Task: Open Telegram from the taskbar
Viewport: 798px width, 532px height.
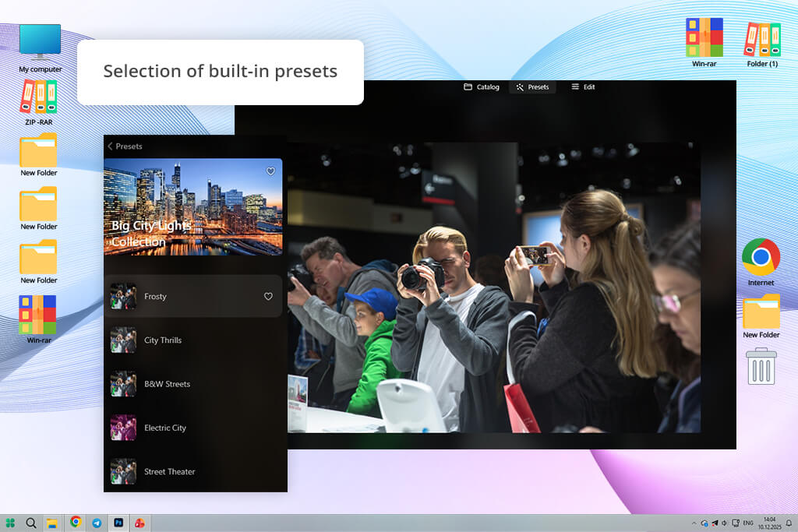Action: click(x=97, y=523)
